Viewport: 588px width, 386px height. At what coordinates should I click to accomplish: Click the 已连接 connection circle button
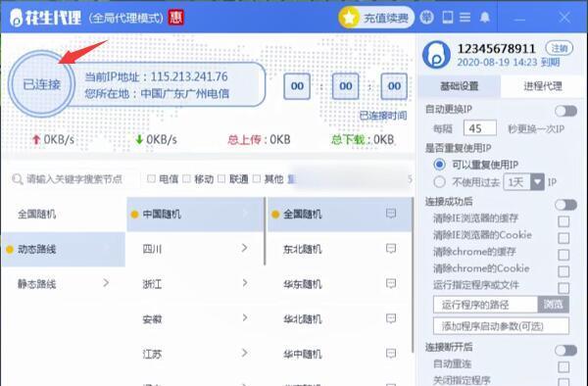pos(41,84)
